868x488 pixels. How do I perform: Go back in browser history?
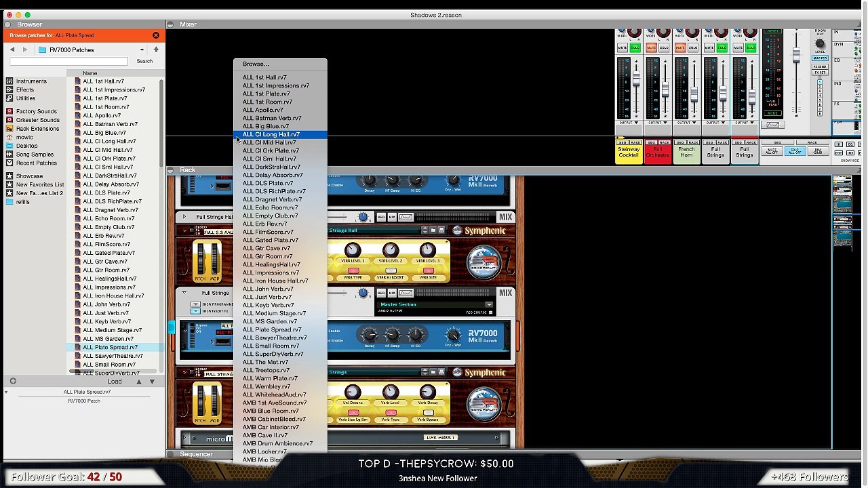pyautogui.click(x=12, y=49)
